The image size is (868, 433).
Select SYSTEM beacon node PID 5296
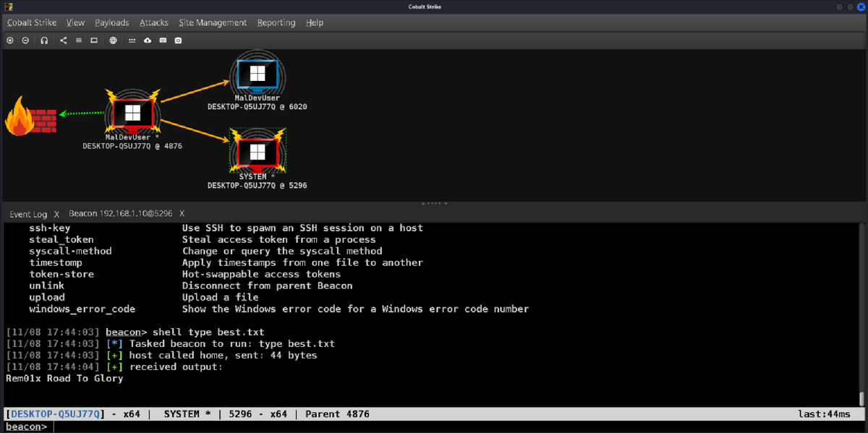[x=257, y=151]
